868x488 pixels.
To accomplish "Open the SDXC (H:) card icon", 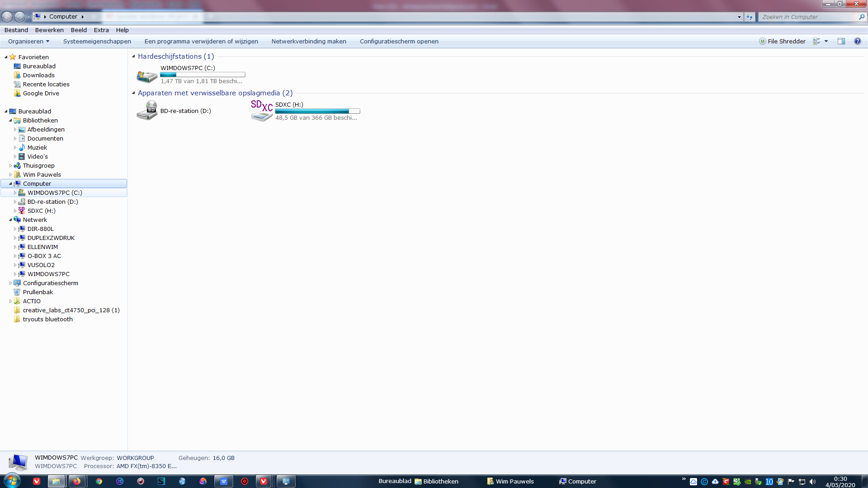I will (x=262, y=111).
